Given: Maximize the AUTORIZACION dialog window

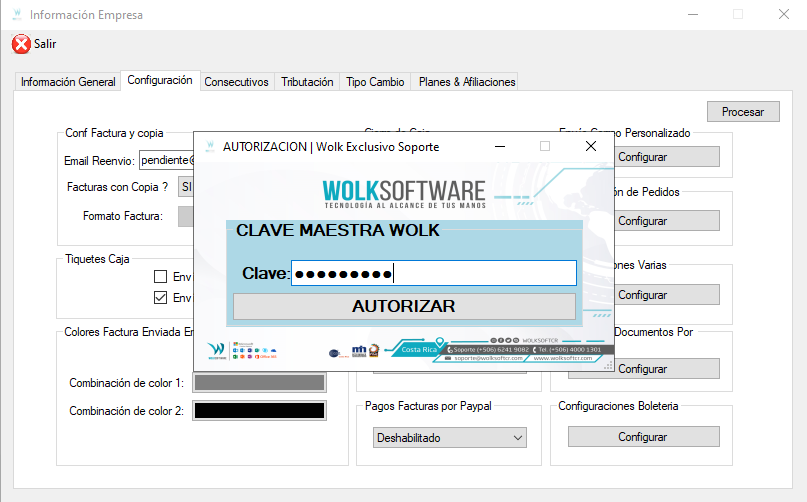Looking at the screenshot, I should (545, 146).
